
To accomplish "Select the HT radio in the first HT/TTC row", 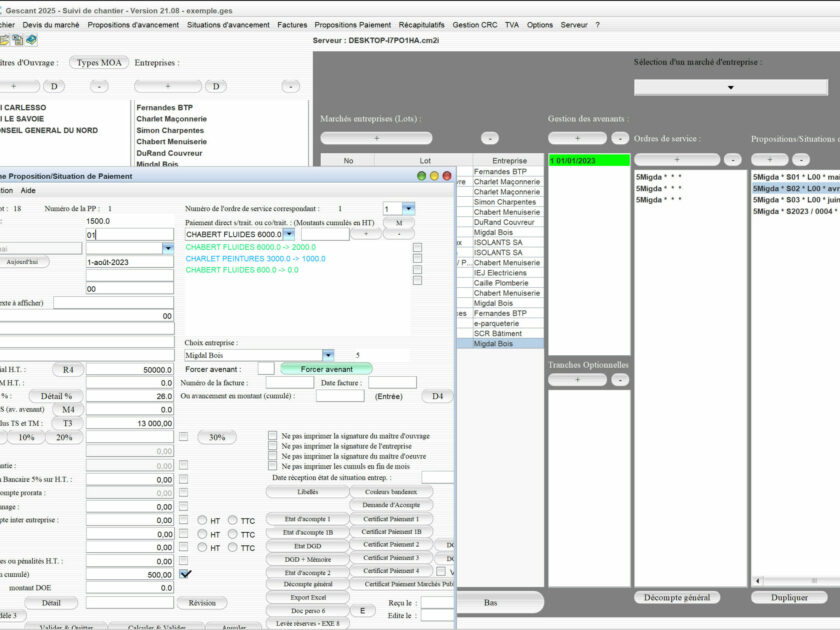I will (x=202, y=520).
